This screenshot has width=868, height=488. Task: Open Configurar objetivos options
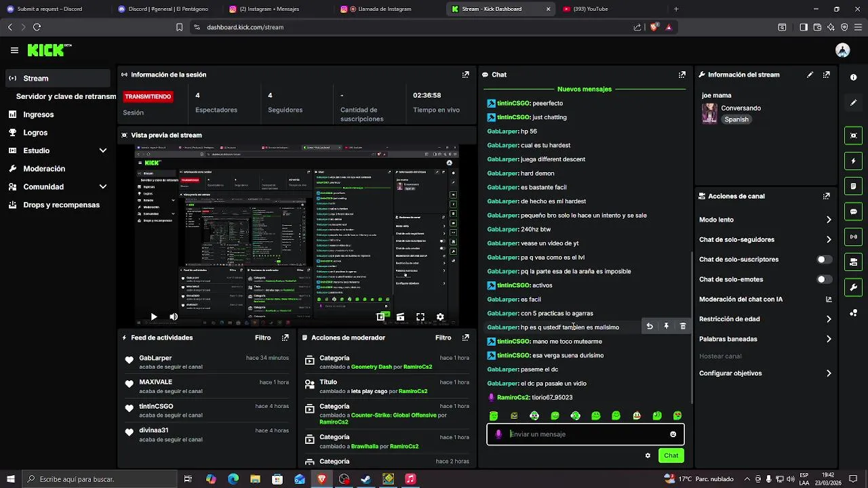765,373
